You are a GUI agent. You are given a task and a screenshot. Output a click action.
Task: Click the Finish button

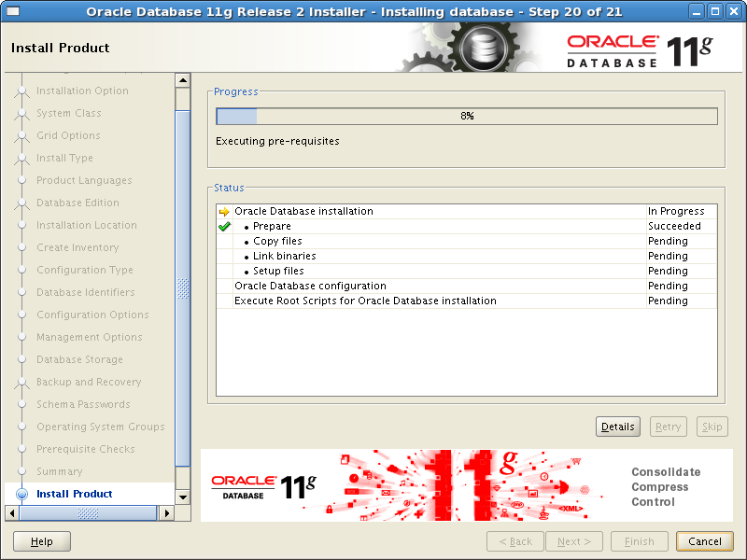[640, 541]
